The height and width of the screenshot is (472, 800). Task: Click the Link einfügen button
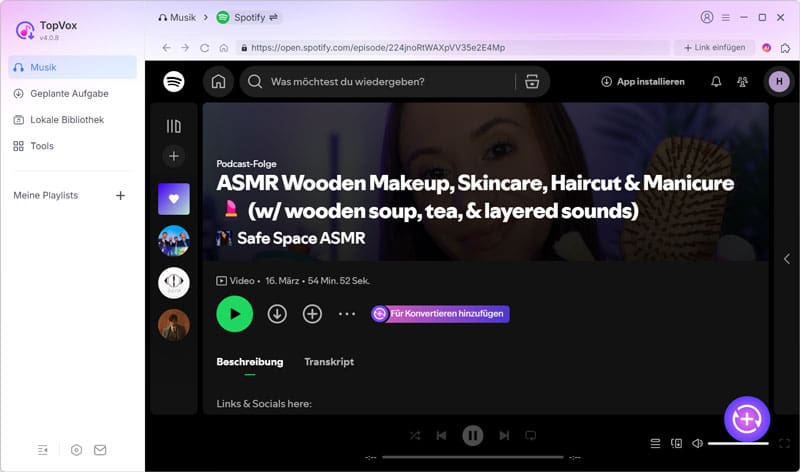coord(714,47)
